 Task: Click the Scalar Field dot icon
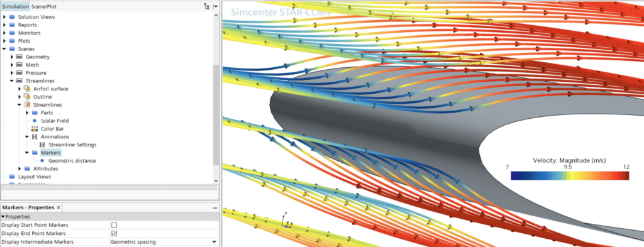(x=35, y=121)
